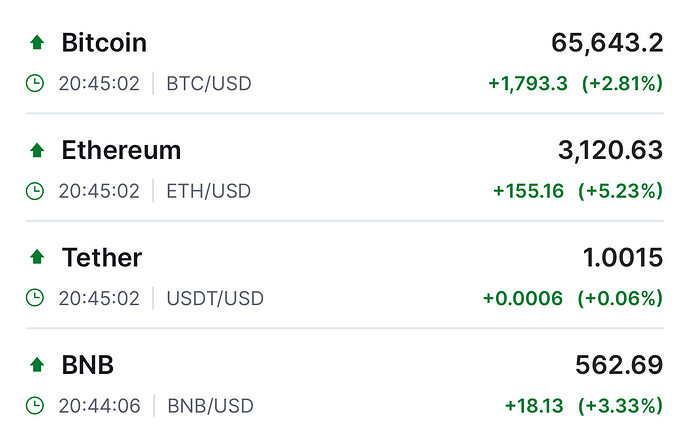Viewport: 690px width, 425px height.
Task: Select the ETH/USD pair label
Action: point(209,191)
